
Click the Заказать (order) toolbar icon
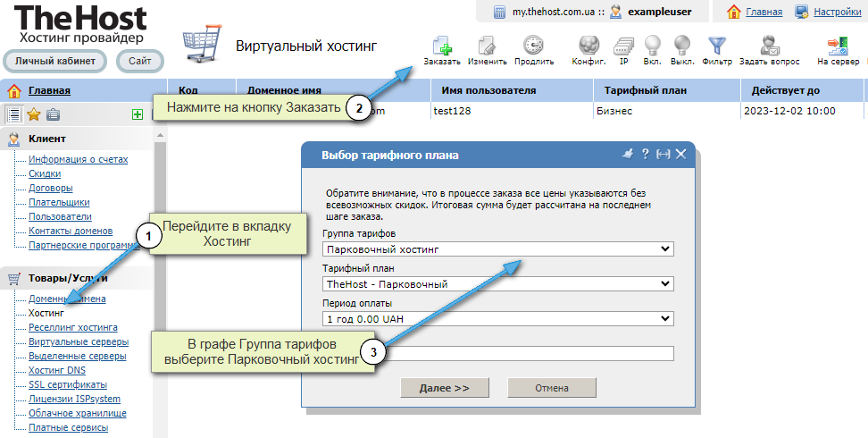tap(442, 46)
